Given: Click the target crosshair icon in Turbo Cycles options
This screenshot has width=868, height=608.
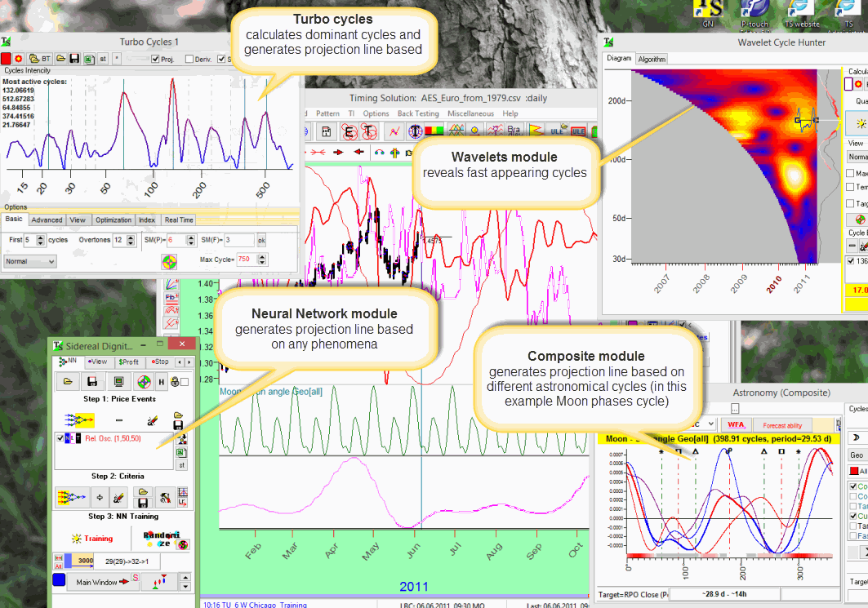Looking at the screenshot, I should coord(168,261).
